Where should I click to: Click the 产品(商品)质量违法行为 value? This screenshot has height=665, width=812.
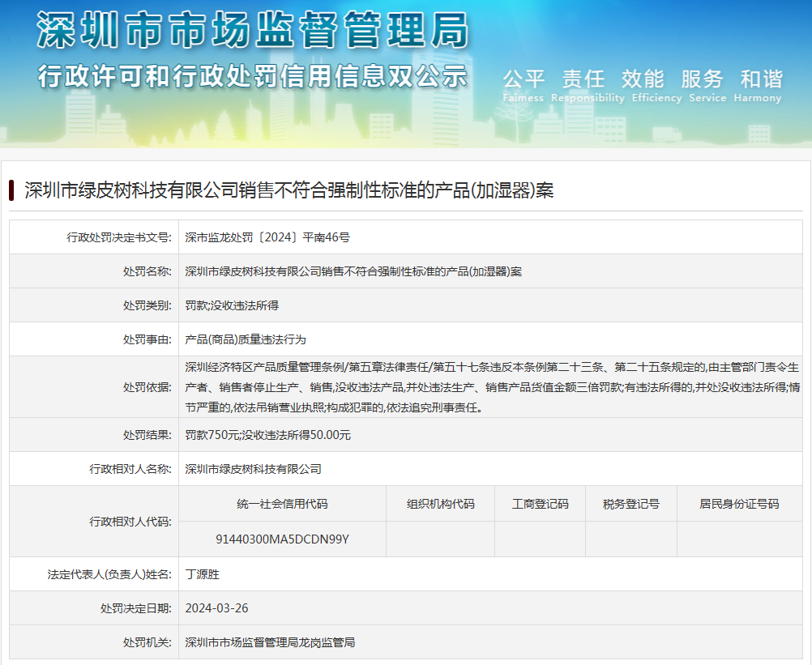[x=246, y=340]
